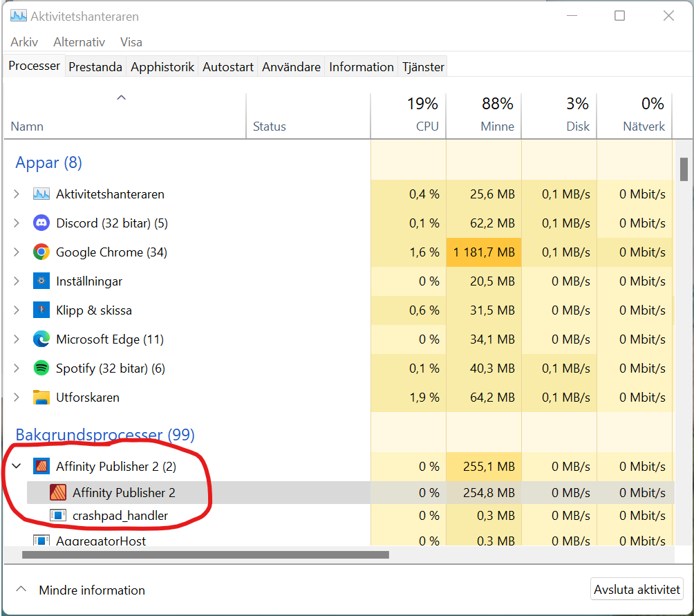This screenshot has width=694, height=616.
Task: Click the Avsluta aktivitet button
Action: [x=637, y=590]
